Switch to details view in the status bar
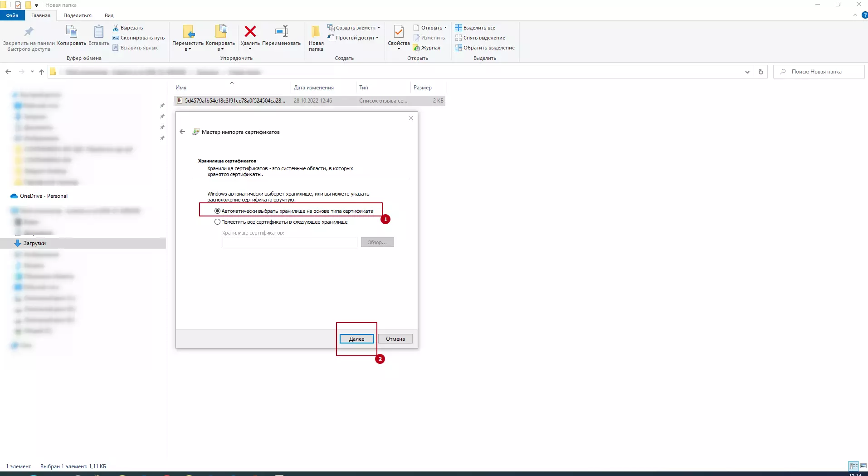 [853, 466]
